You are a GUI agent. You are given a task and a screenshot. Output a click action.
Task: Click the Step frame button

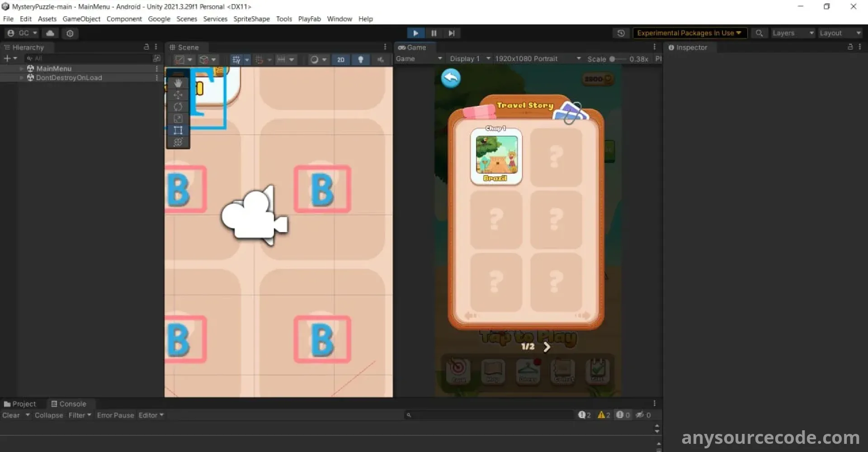point(451,33)
